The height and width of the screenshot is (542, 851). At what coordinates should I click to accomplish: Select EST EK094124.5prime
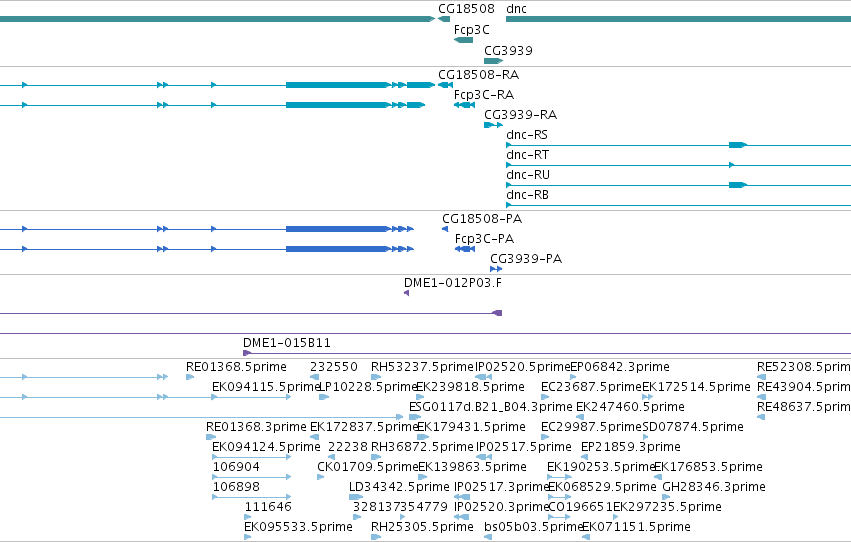point(266,448)
